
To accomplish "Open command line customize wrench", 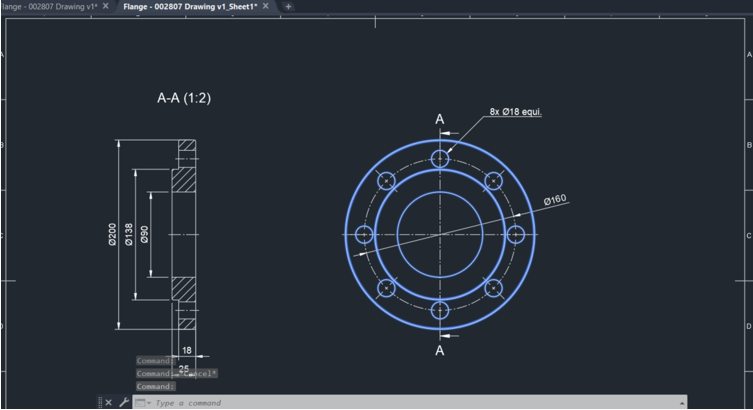I will (x=124, y=402).
